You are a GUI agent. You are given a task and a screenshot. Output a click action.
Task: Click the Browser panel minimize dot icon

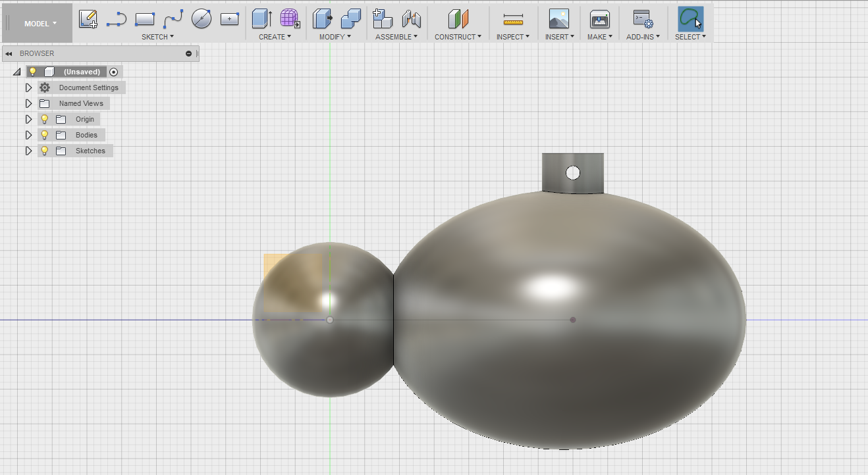[x=189, y=53]
